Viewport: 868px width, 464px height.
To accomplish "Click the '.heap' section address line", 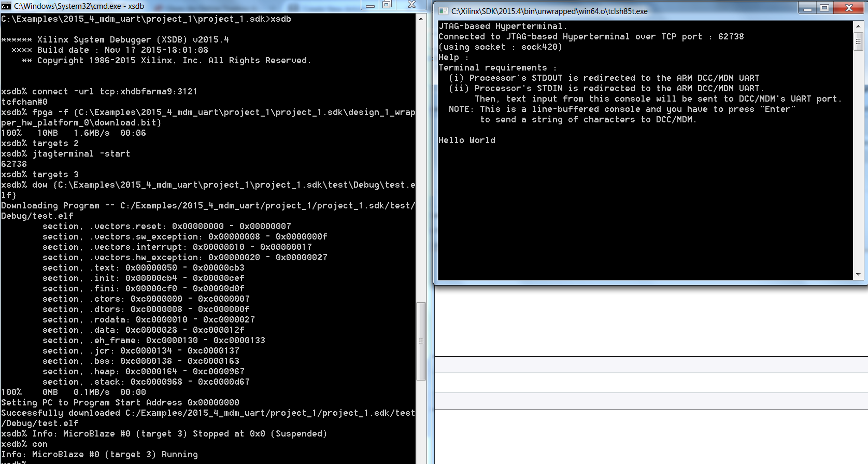I will pos(144,371).
